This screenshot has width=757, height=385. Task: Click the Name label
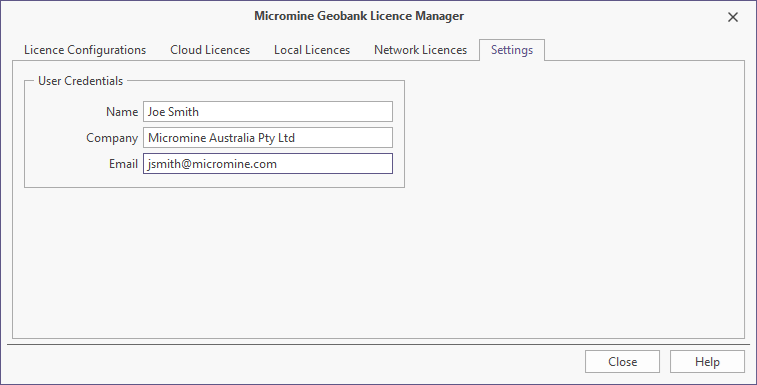(122, 112)
